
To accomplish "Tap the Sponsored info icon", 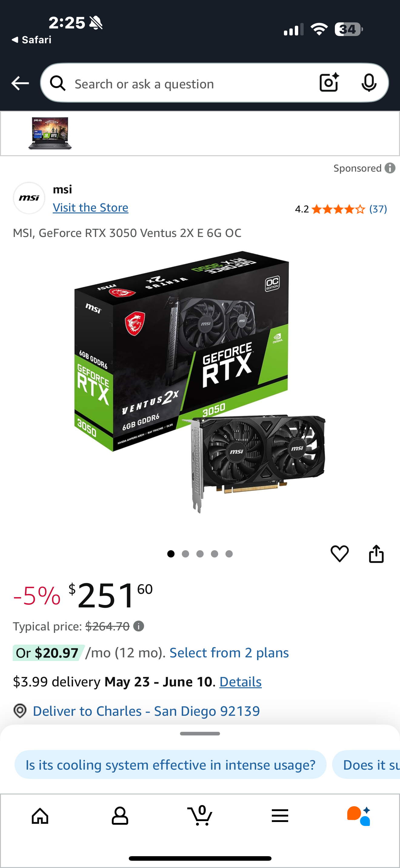I will click(x=390, y=168).
